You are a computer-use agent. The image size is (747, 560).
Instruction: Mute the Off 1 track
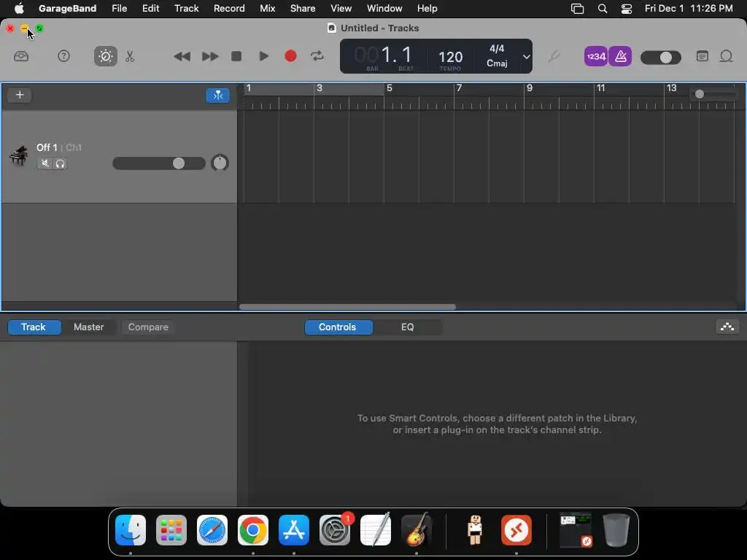click(44, 163)
